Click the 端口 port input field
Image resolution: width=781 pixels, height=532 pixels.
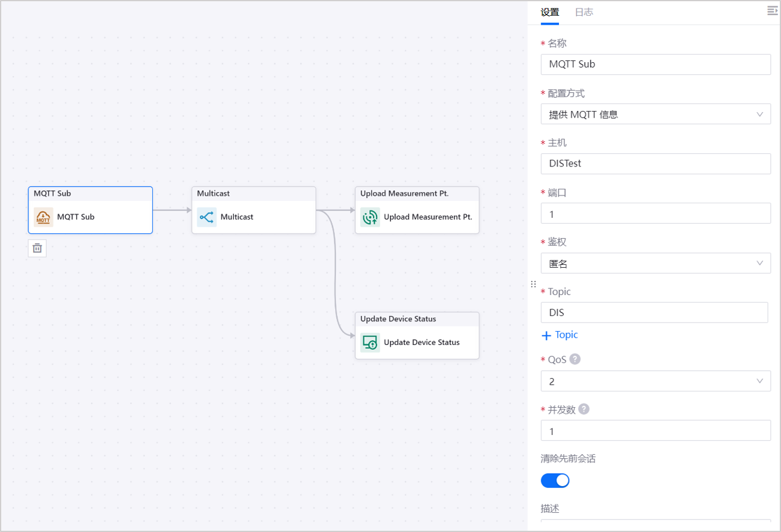click(655, 214)
